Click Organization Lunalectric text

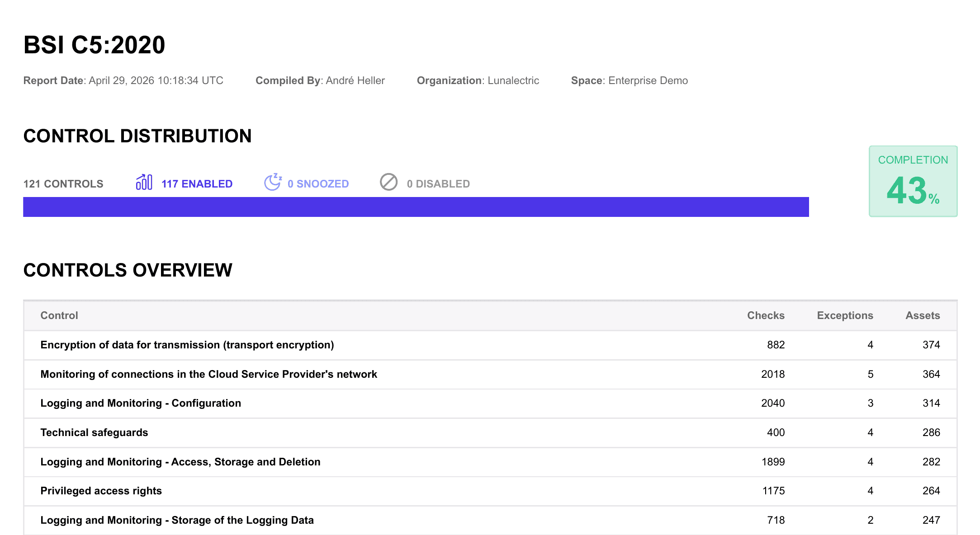478,80
